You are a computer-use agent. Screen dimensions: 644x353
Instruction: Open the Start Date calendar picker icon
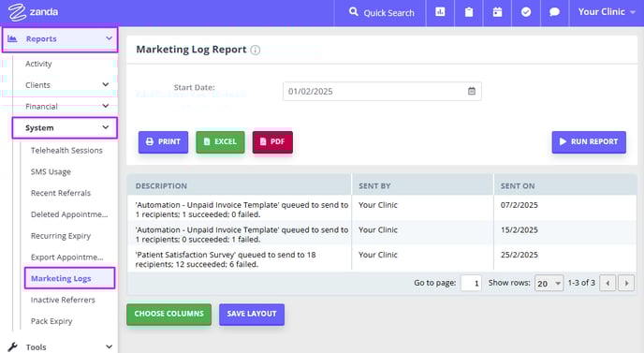[472, 91]
